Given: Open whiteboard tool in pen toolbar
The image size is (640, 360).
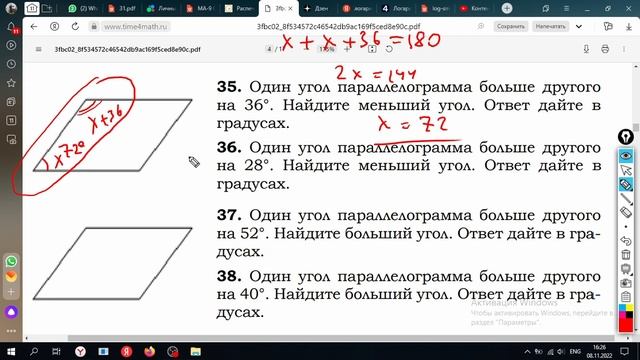Looking at the screenshot, I should click(x=626, y=269).
